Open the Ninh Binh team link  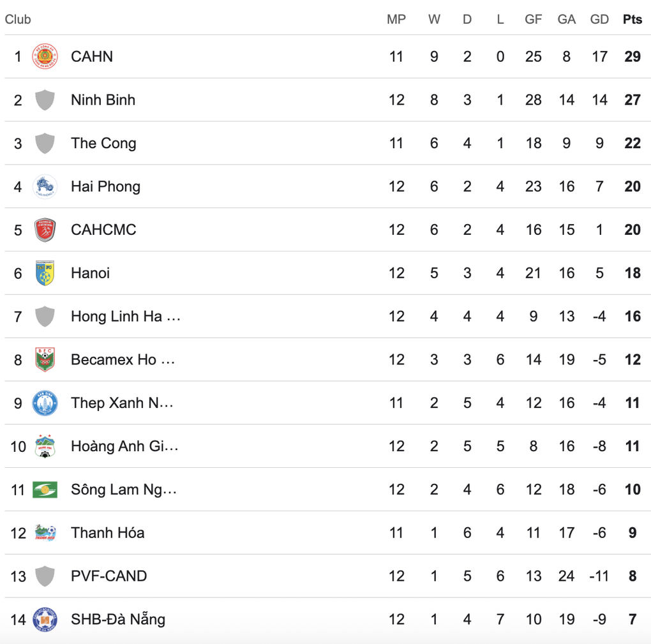pyautogui.click(x=103, y=100)
